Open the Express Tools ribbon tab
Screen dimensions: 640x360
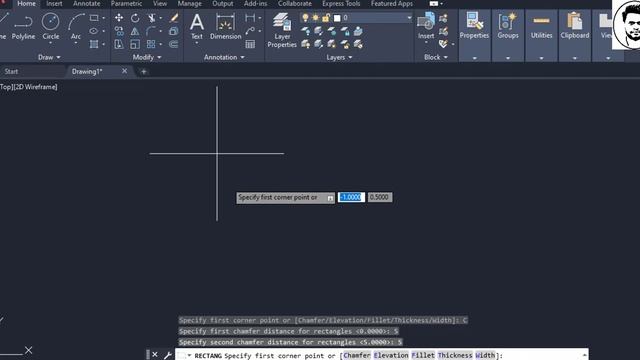tap(341, 4)
